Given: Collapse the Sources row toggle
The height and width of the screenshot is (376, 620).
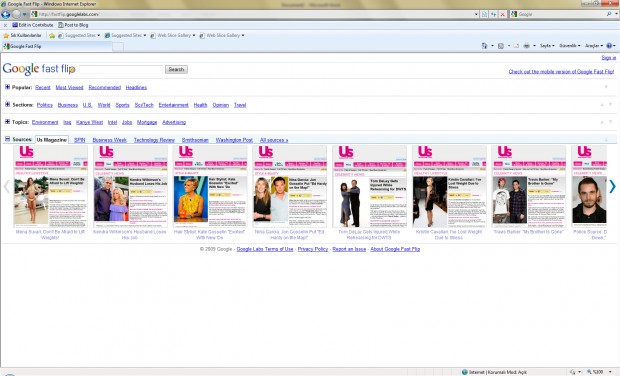Looking at the screenshot, I should pyautogui.click(x=7, y=139).
